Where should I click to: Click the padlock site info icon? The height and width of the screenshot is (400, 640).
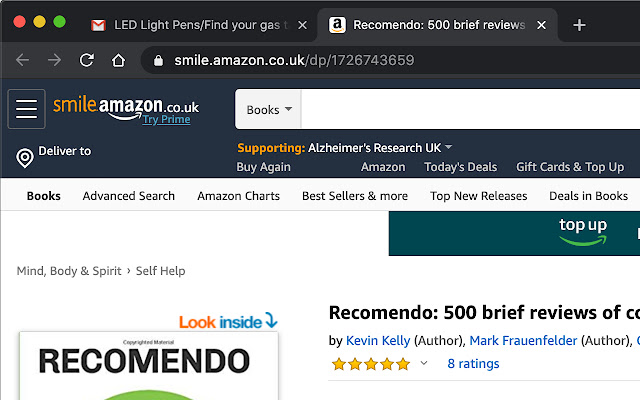tap(158, 60)
